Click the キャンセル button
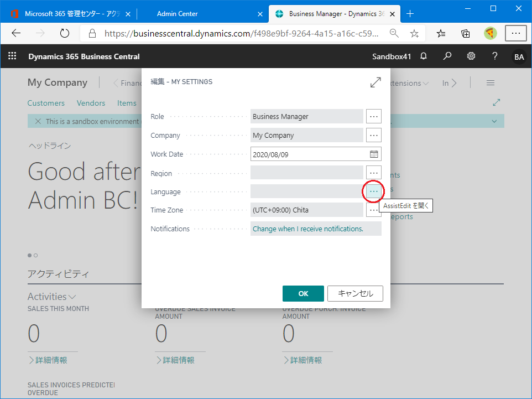Viewport: 532px width, 399px height. point(355,293)
